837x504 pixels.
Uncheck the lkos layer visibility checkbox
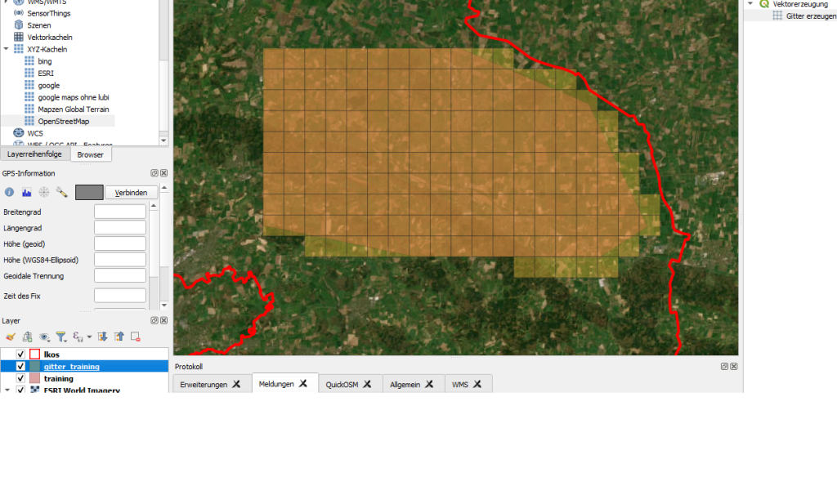pos(20,354)
